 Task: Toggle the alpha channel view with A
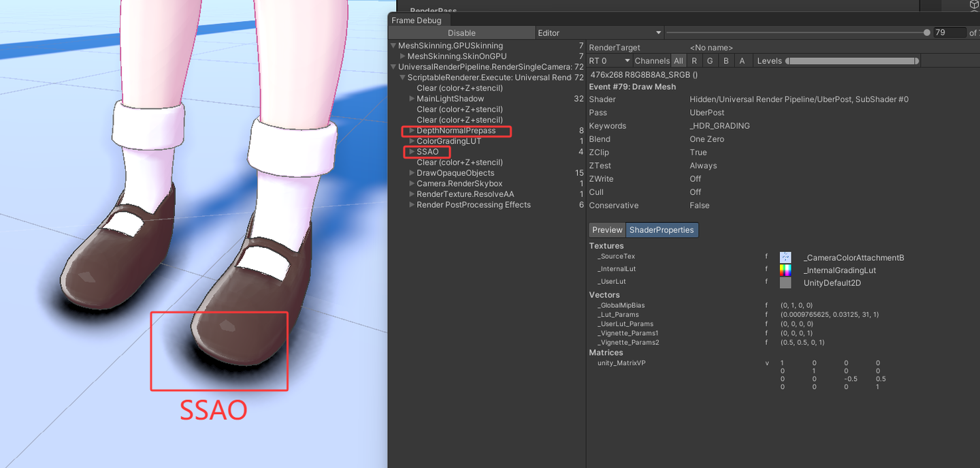[x=742, y=60]
